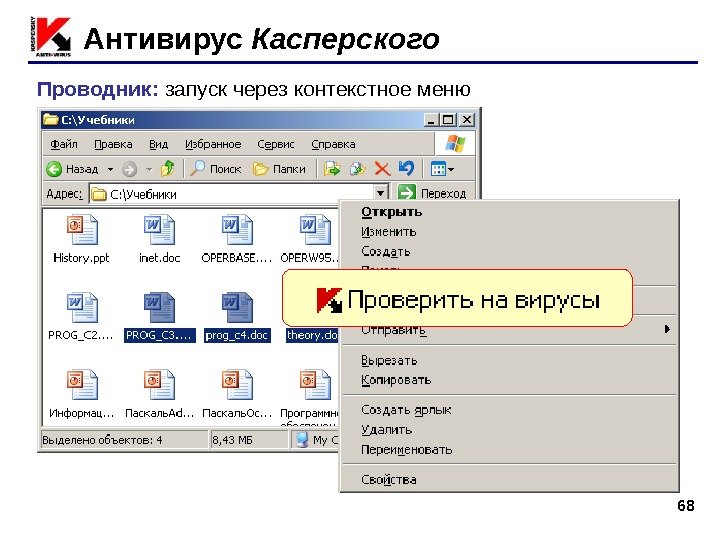Select the History.ppt file icon

point(82,230)
